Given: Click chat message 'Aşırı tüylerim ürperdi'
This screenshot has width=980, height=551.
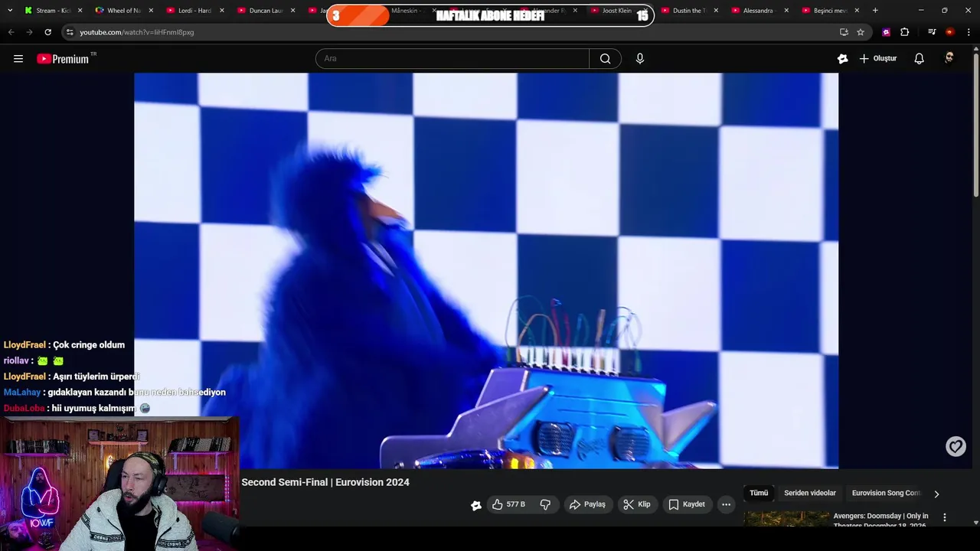Looking at the screenshot, I should point(96,377).
